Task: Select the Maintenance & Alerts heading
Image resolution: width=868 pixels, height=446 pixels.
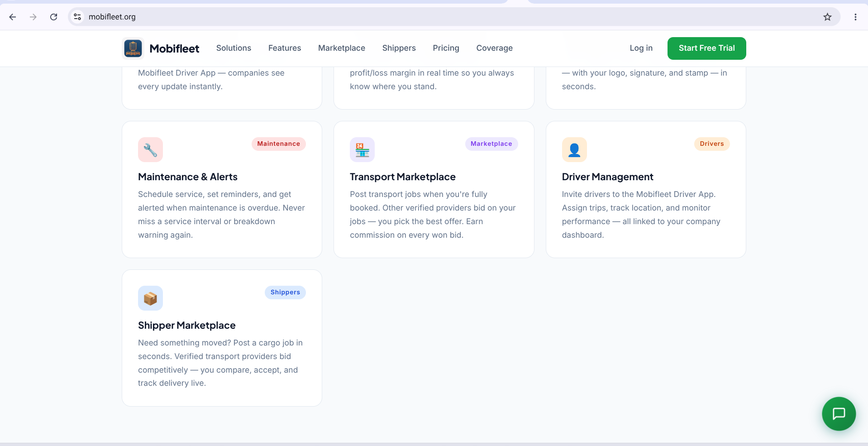Action: pos(188,177)
